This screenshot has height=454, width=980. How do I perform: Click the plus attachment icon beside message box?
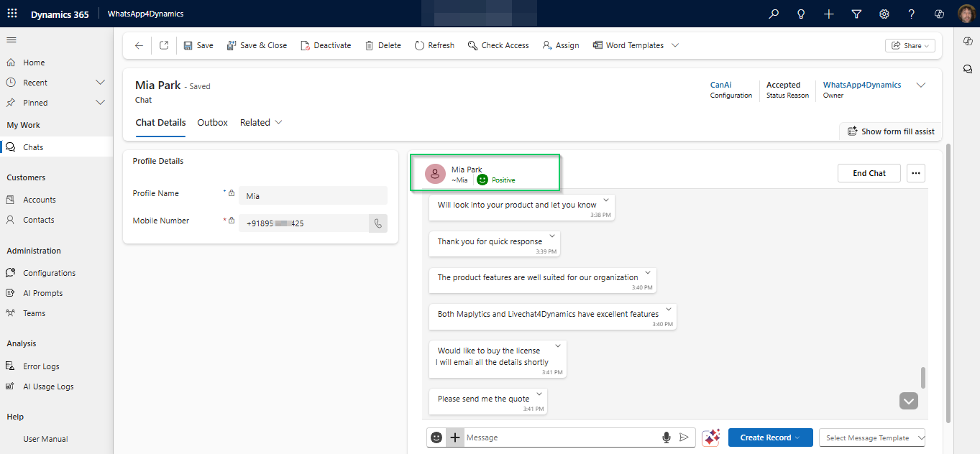coord(454,437)
